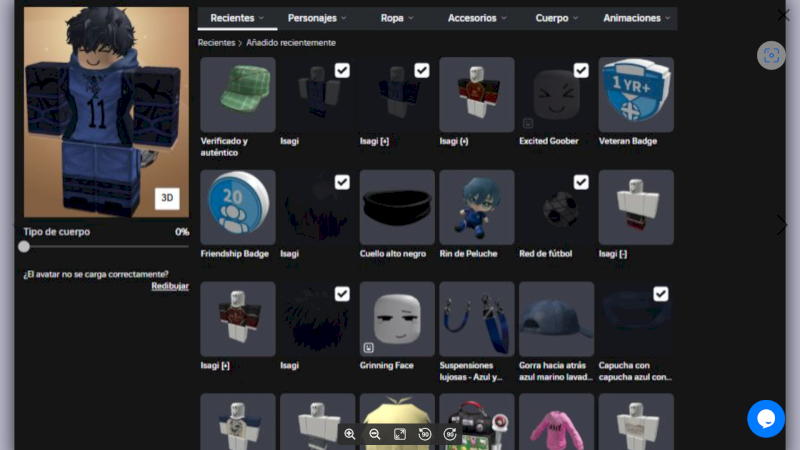Rotate image 90 degrees clockwise
The width and height of the screenshot is (800, 450).
450,434
